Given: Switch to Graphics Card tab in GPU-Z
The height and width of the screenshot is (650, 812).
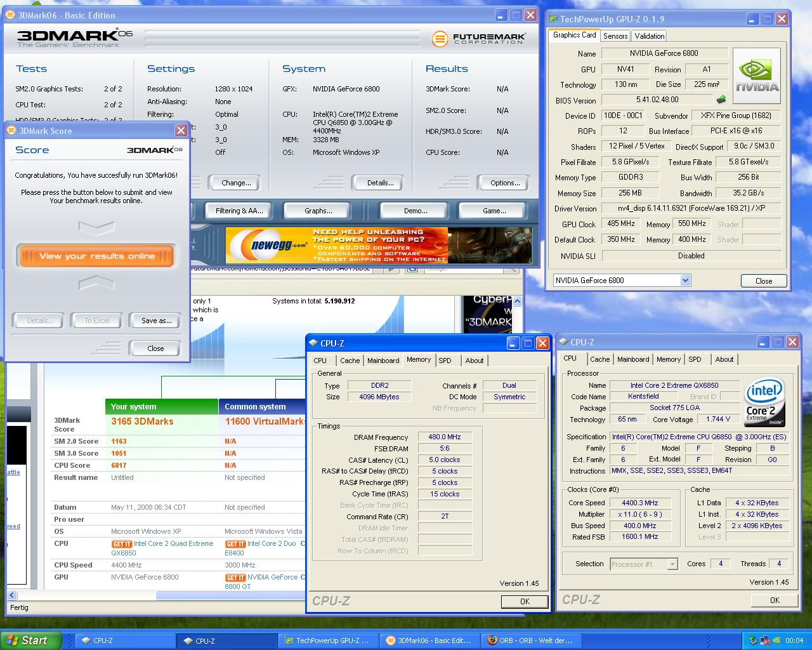Looking at the screenshot, I should 575,35.
